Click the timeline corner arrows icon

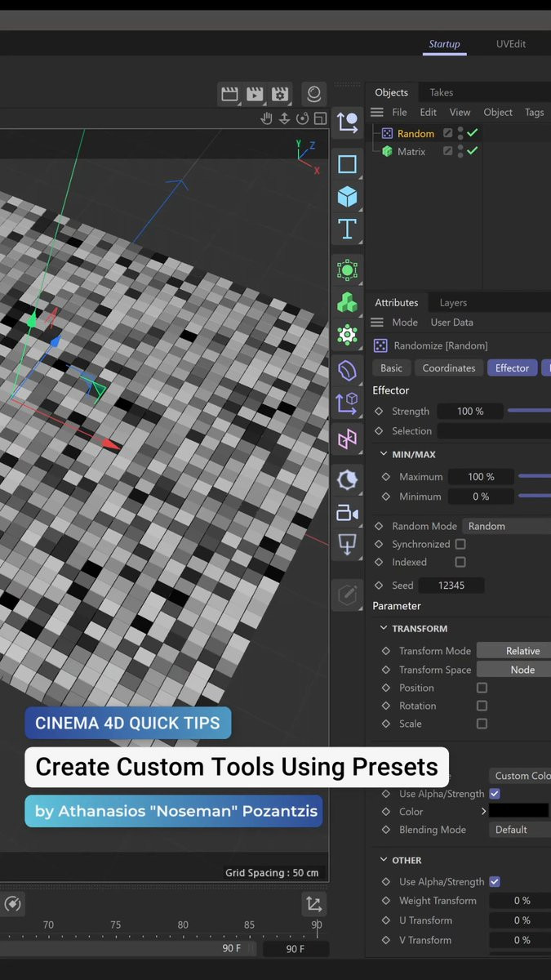coord(313,904)
